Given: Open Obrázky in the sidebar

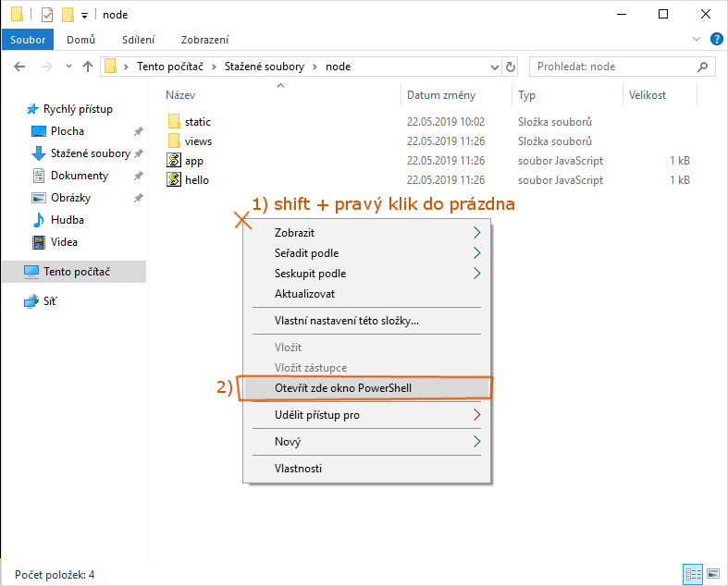Looking at the screenshot, I should [70, 198].
